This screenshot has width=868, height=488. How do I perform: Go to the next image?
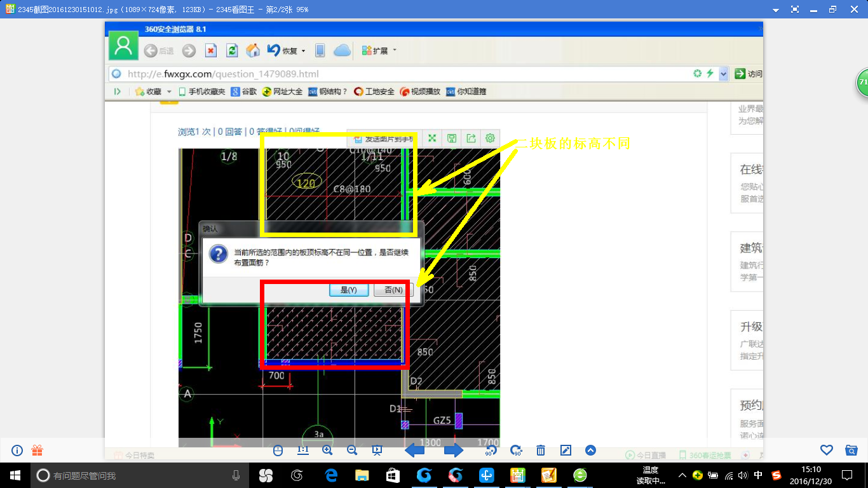[454, 451]
